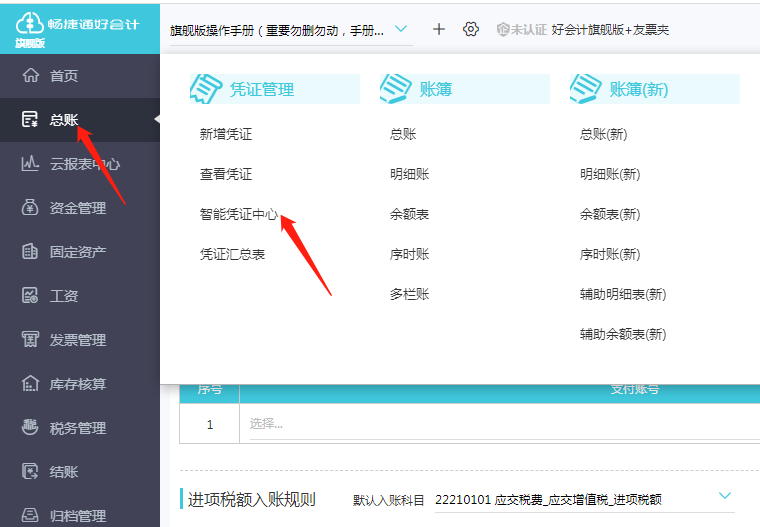
Task: Open 辅助明细表(新)
Action: (x=623, y=294)
